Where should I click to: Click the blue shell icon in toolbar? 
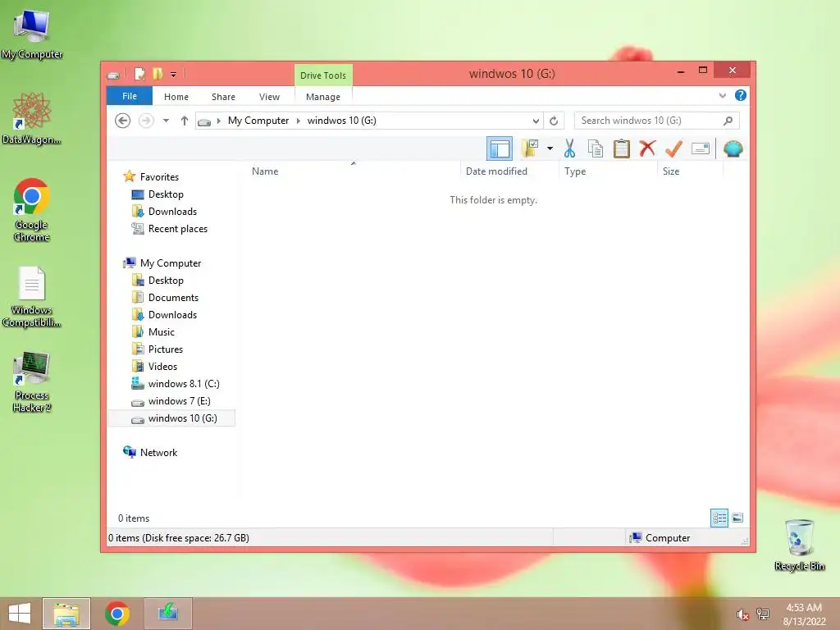tap(733, 148)
